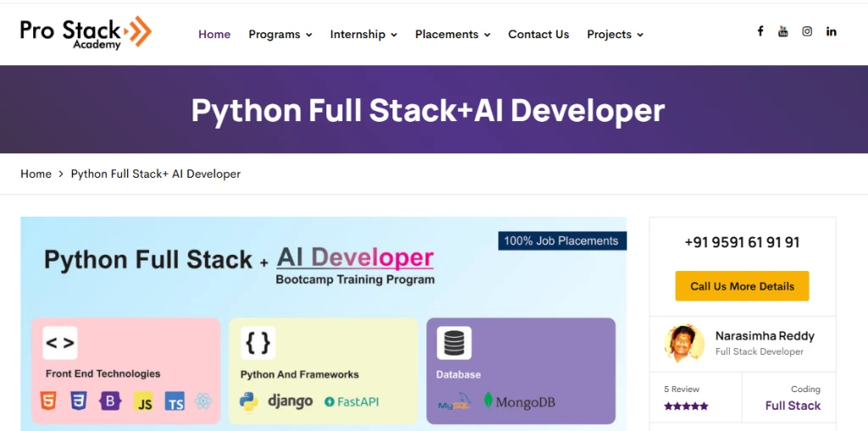Click the angle brackets code icon
This screenshot has width=868, height=431.
coord(60,343)
